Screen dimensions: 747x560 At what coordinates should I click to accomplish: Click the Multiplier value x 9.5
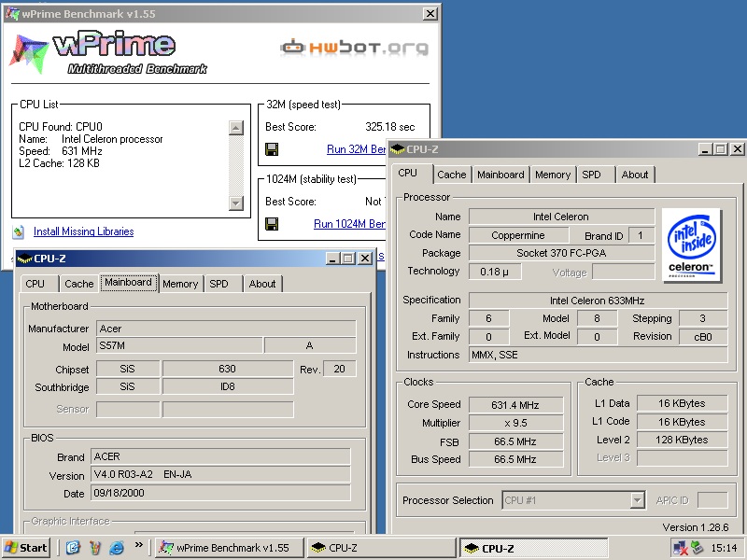(516, 423)
